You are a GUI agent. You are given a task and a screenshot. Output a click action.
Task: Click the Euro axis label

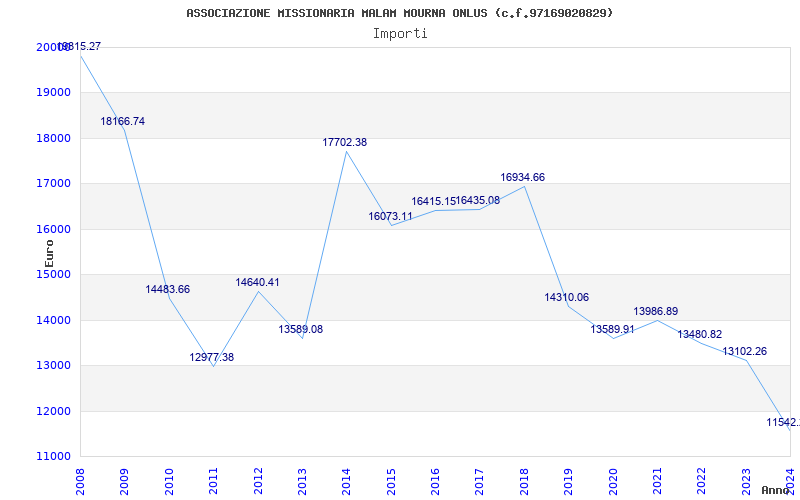click(x=49, y=253)
